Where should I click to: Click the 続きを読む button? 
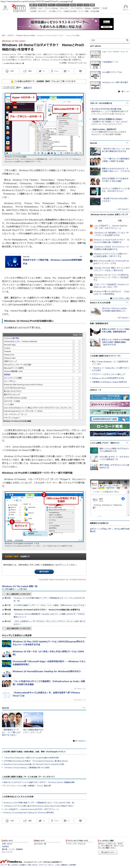click(44, 571)
